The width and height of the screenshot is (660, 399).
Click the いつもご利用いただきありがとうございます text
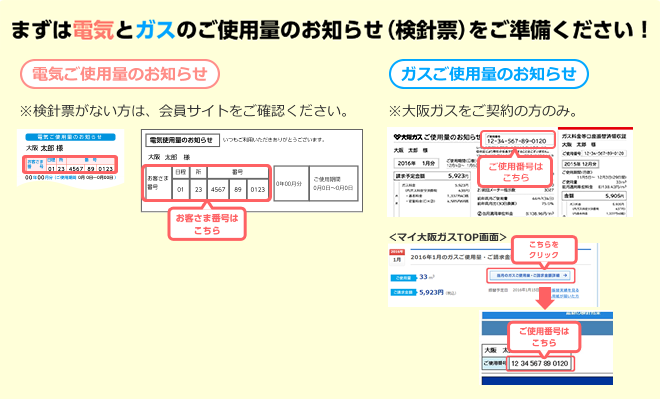pyautogui.click(x=274, y=140)
